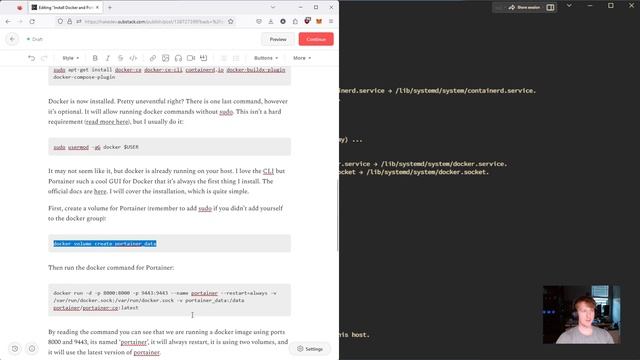
Task: Insert a numbered list
Action: coord(236,58)
